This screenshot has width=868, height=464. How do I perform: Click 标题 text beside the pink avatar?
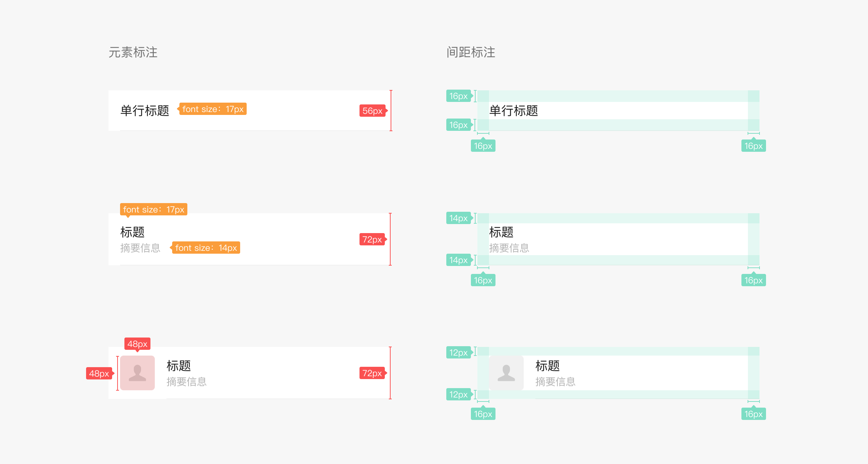pyautogui.click(x=179, y=366)
